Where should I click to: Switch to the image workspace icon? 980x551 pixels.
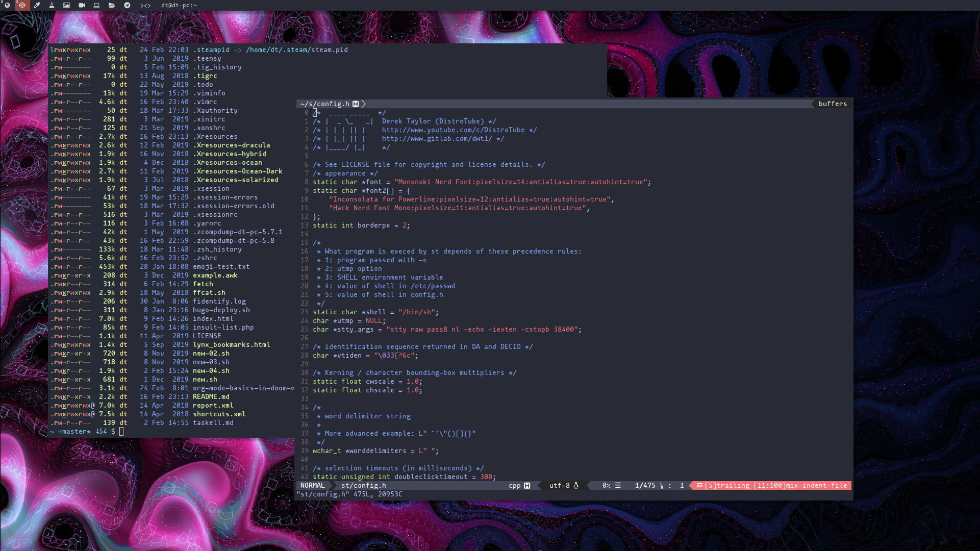pyautogui.click(x=67, y=5)
